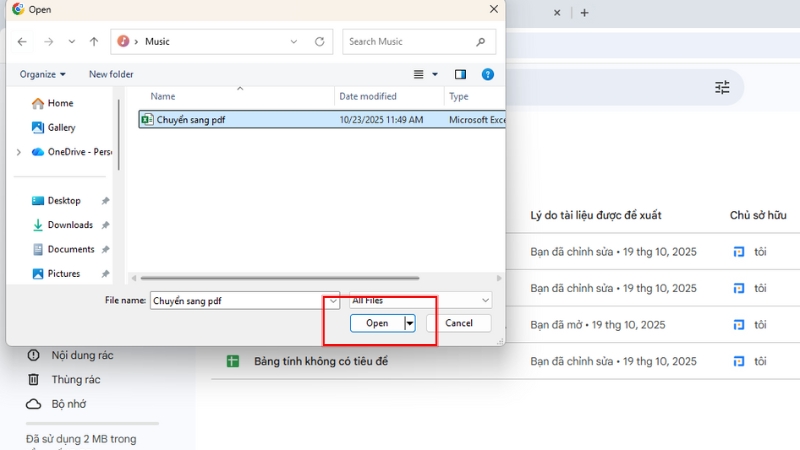Open the Organize dropdown menu
The height and width of the screenshot is (450, 800).
[x=43, y=74]
